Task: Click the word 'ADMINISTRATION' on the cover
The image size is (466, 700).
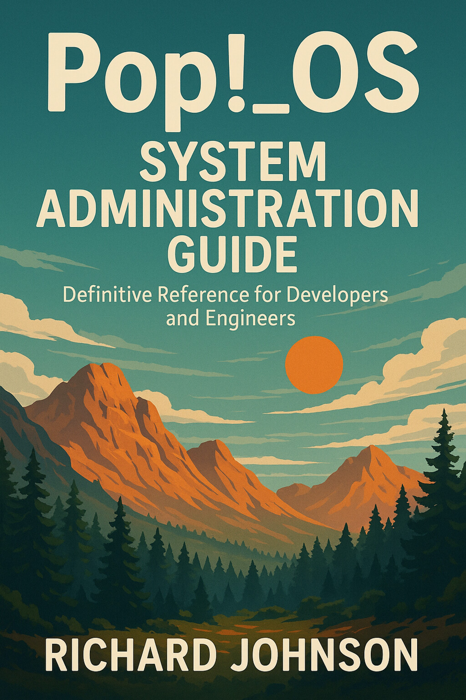Action: [x=228, y=208]
